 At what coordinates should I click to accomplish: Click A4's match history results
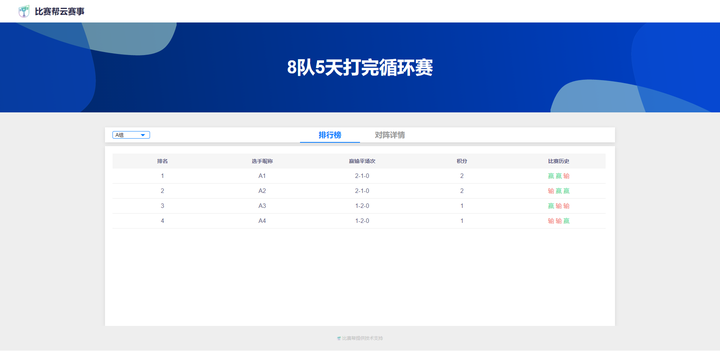[558, 221]
